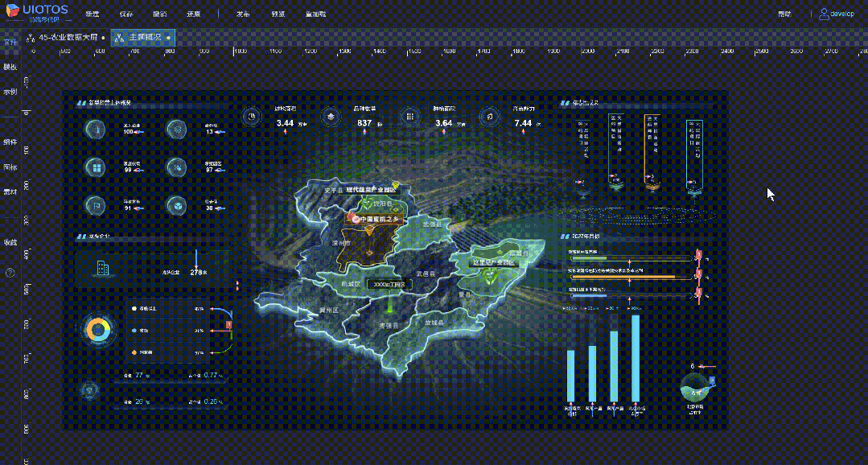
Task: Select the grid icon beside 3.64
Action: 410,117
